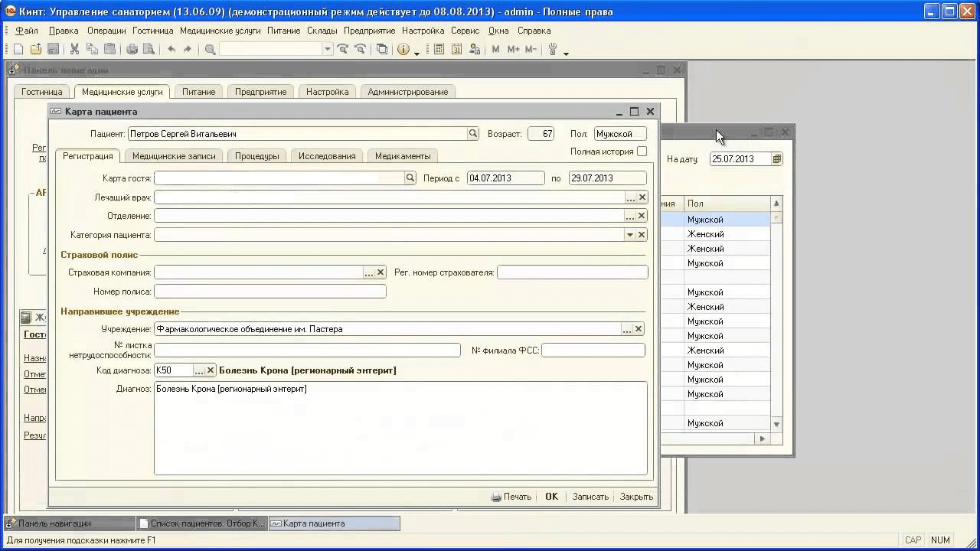The height and width of the screenshot is (551, 980).
Task: Open the Calculator toolbar icon
Action: point(439,49)
